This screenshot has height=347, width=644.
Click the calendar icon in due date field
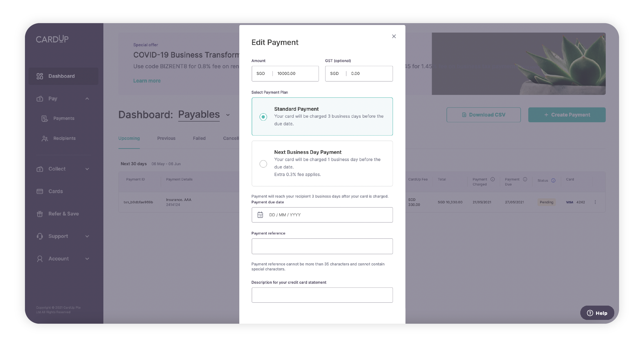pos(260,215)
